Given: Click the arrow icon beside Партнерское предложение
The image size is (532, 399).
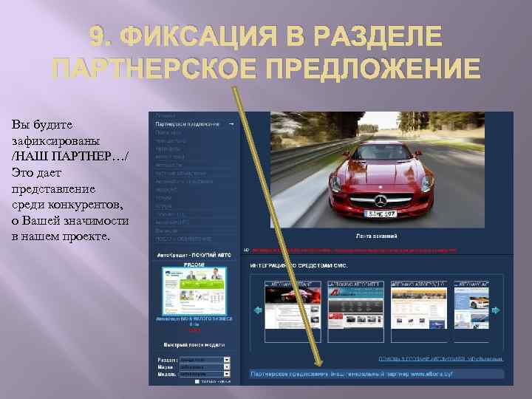Looking at the screenshot, I should tap(231, 124).
